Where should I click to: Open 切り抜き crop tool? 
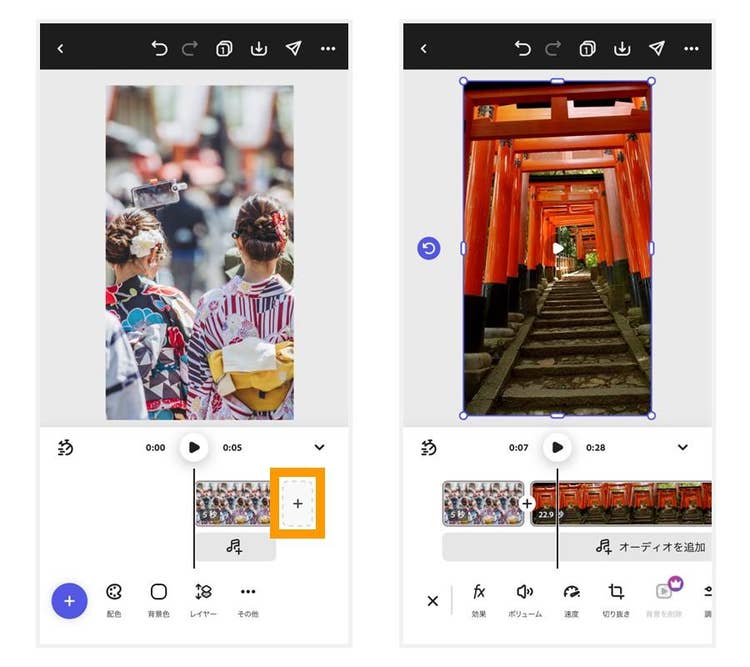point(616,600)
